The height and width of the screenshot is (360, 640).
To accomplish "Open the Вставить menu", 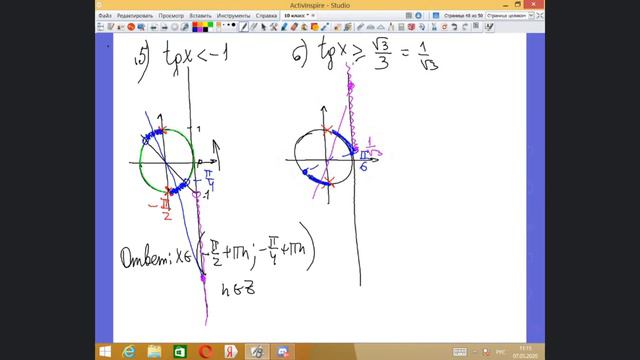I will click(200, 16).
